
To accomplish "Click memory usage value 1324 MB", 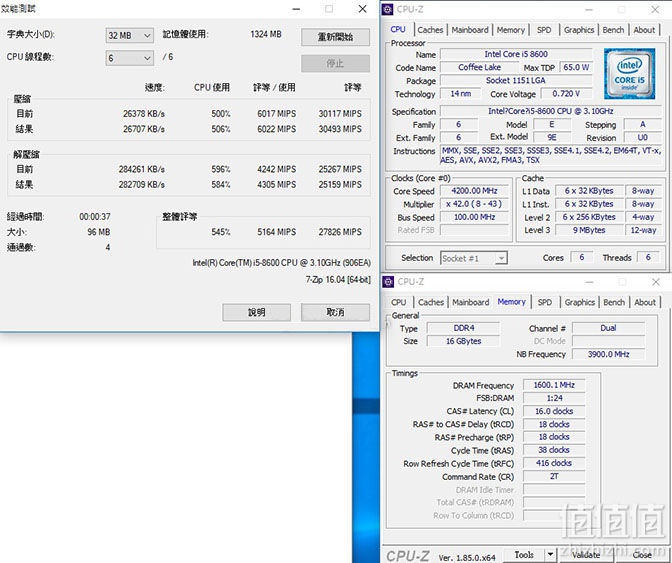I will (x=266, y=34).
